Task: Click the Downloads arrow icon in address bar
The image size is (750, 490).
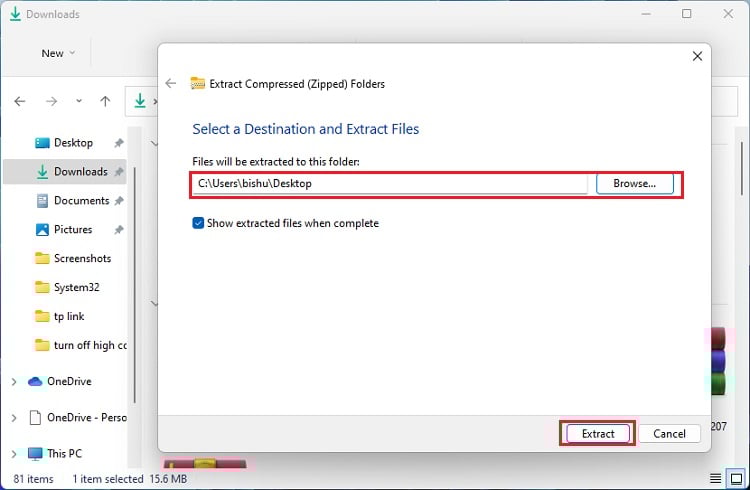Action: 140,101
